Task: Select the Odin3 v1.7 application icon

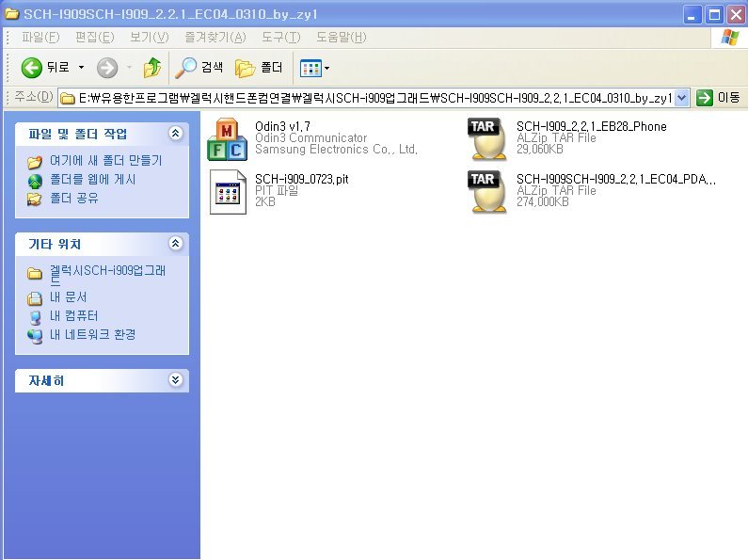Action: [227, 138]
